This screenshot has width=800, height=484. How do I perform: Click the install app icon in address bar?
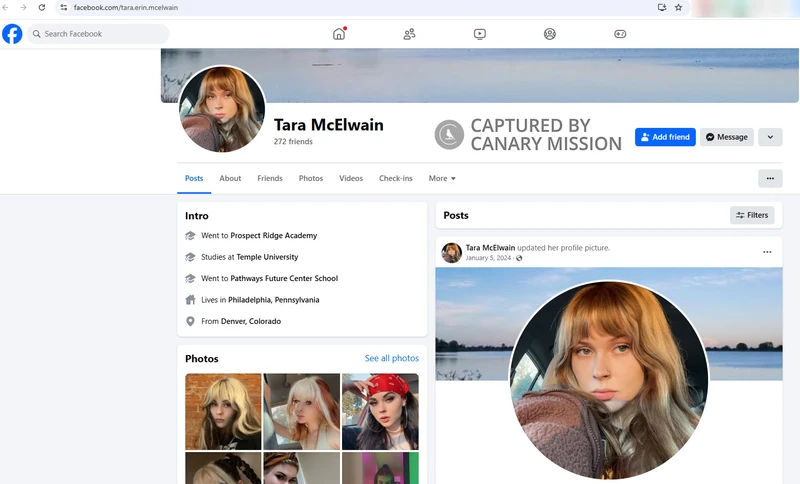click(662, 8)
